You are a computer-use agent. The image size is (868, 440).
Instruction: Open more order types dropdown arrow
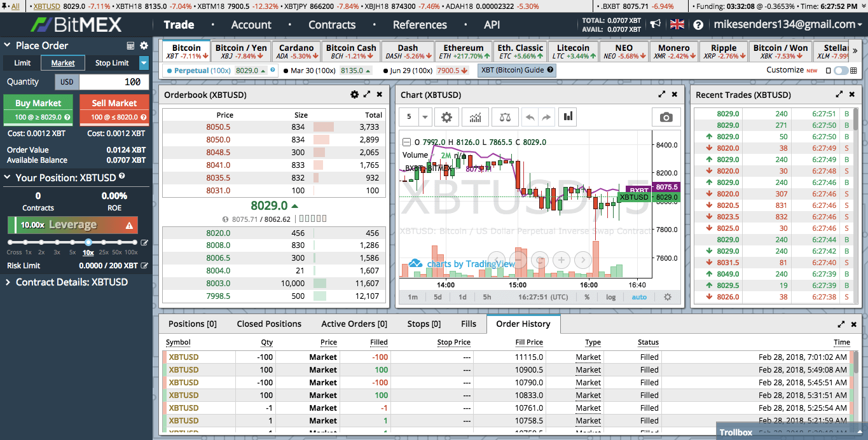pos(144,63)
